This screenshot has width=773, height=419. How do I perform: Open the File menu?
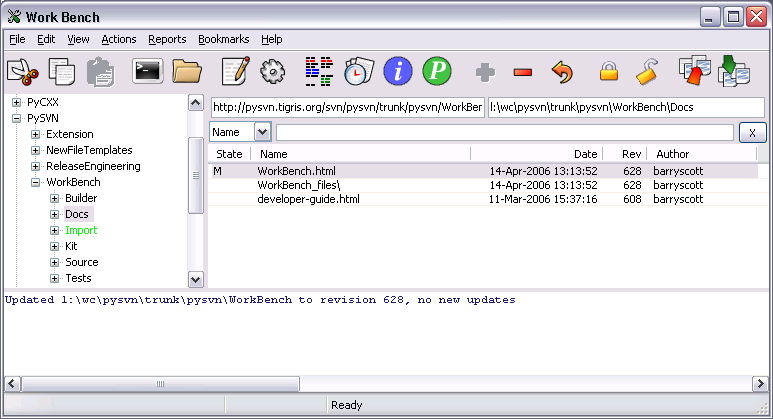click(x=17, y=39)
